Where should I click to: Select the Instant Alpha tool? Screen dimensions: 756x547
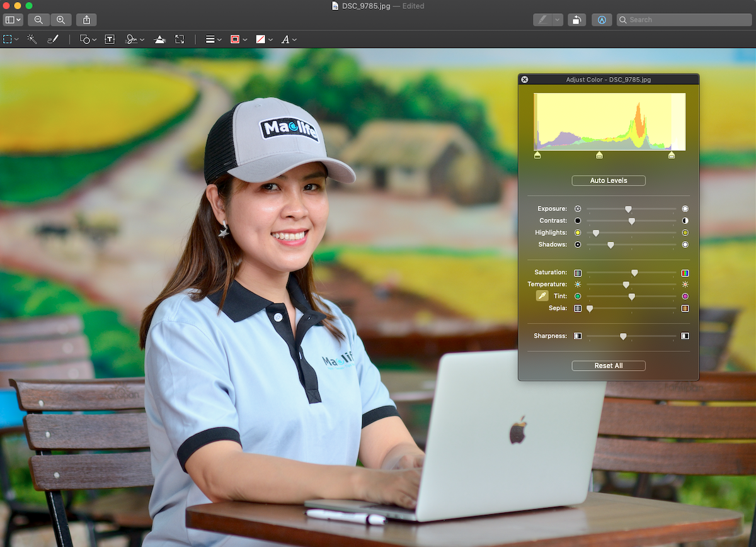point(31,39)
